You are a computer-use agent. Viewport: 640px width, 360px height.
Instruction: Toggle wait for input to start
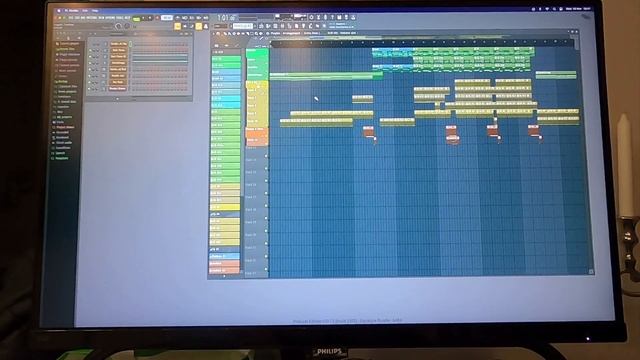click(x=184, y=18)
